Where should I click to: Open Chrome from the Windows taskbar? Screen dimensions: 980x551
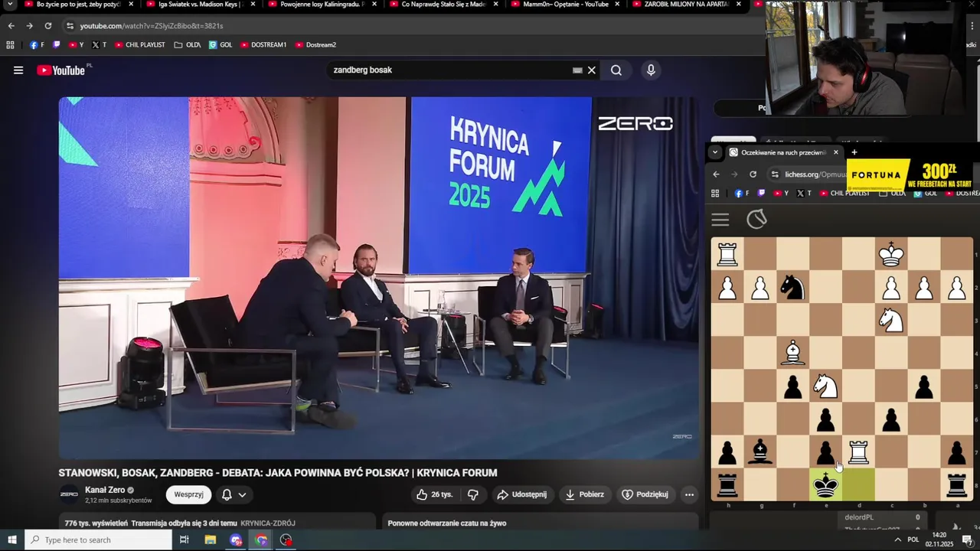pyautogui.click(x=261, y=540)
